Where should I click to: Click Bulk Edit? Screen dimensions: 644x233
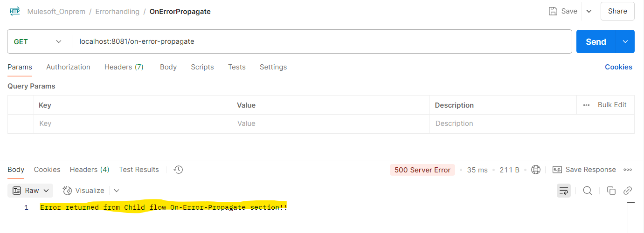click(612, 105)
